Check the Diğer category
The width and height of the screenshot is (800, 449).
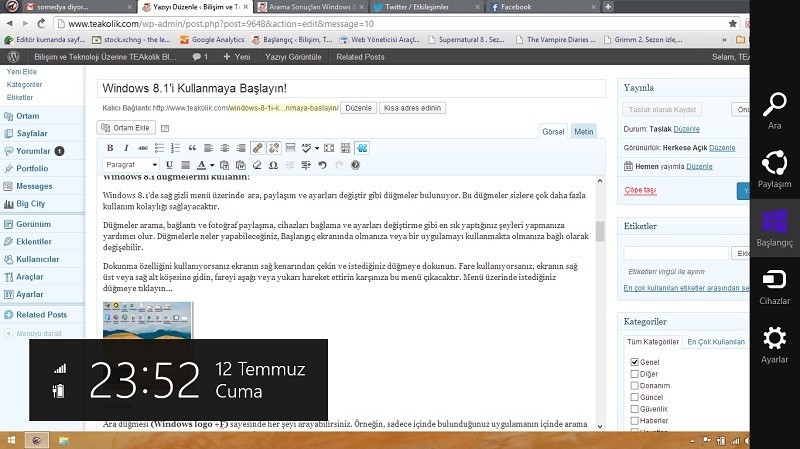[635, 373]
